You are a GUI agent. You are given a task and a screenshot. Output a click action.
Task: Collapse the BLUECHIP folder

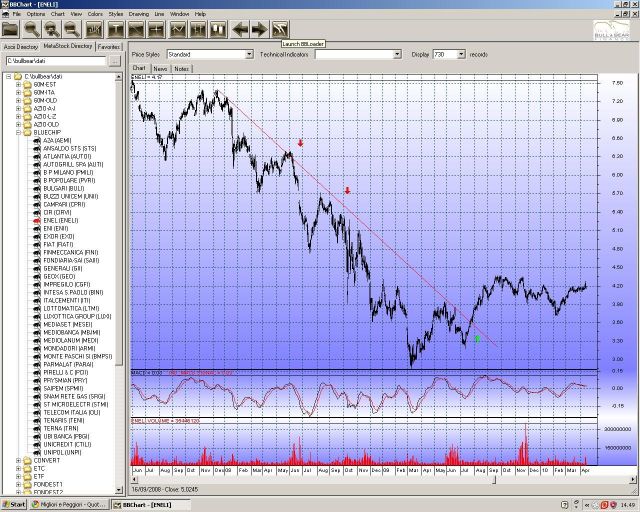(18, 133)
